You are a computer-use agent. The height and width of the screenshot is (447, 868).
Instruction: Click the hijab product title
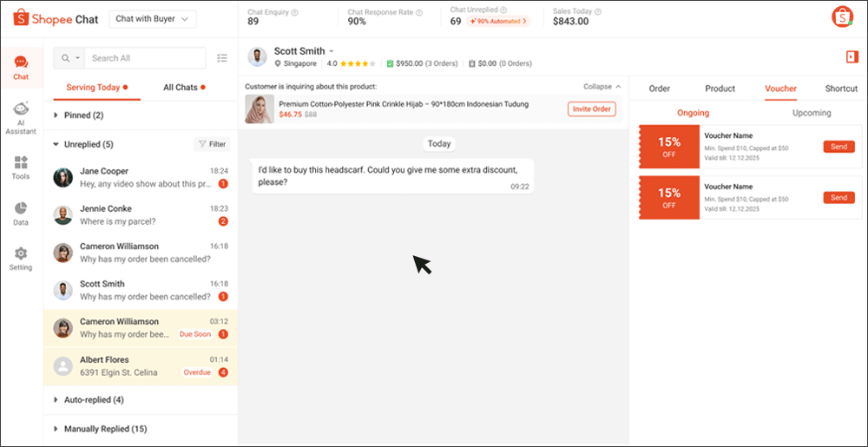(x=404, y=104)
